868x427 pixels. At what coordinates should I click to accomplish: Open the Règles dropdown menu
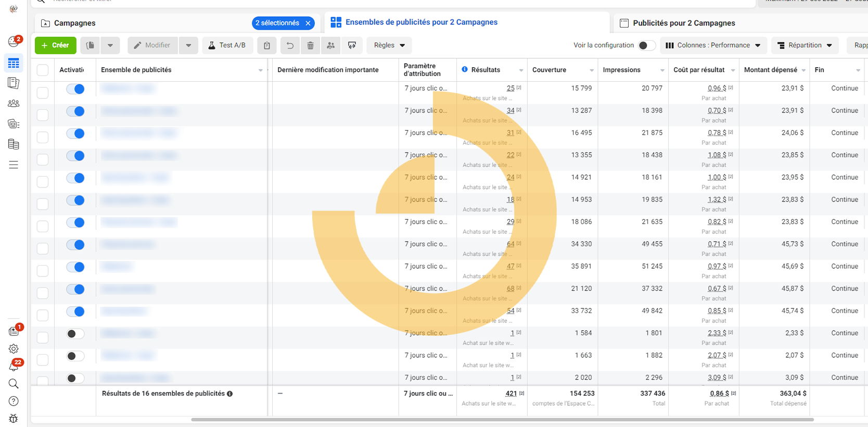[389, 45]
